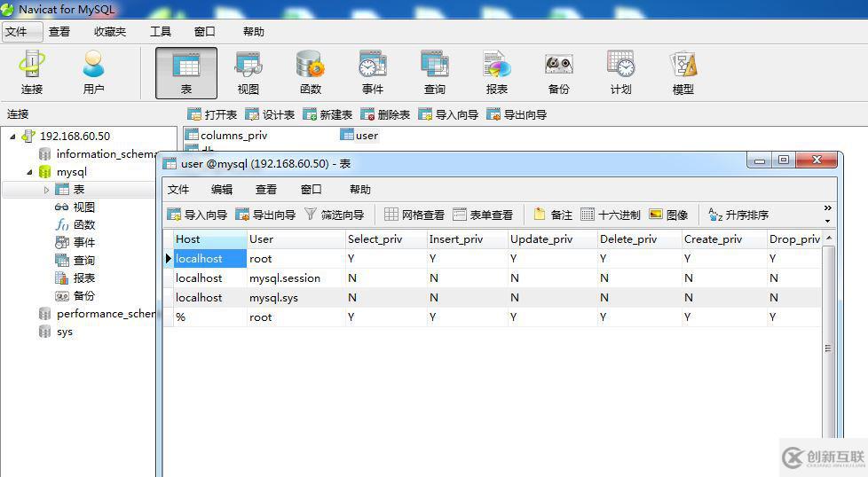Click the mysql.session user cell
868x477 pixels.
(x=296, y=278)
